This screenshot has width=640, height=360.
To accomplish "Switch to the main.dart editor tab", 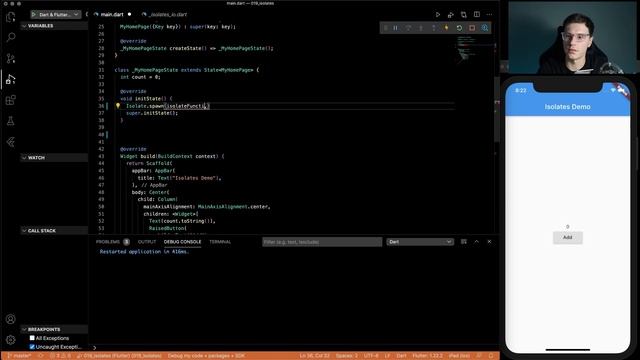I will 112,15.
